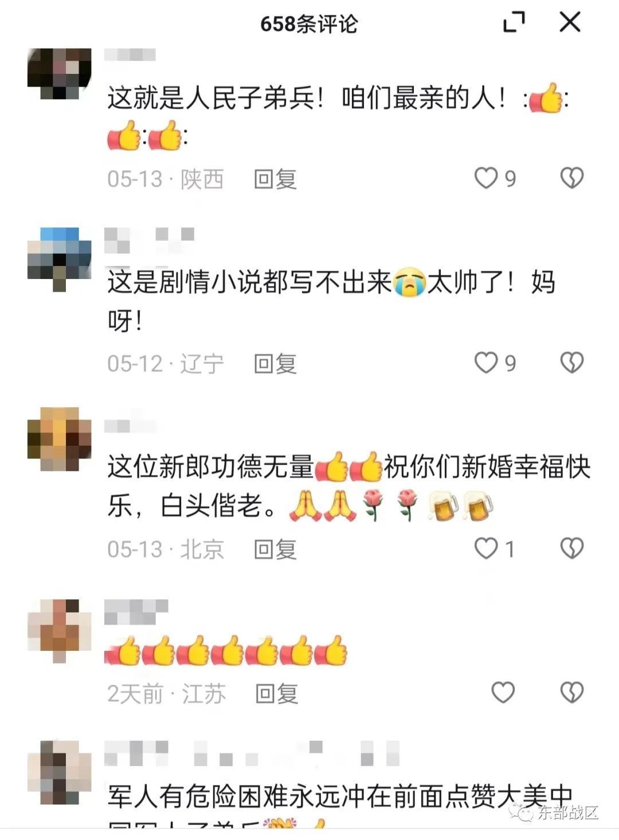Image resolution: width=619 pixels, height=840 pixels.
Task: Dislike the 辽宁 comment with broken heart
Action: (x=571, y=363)
